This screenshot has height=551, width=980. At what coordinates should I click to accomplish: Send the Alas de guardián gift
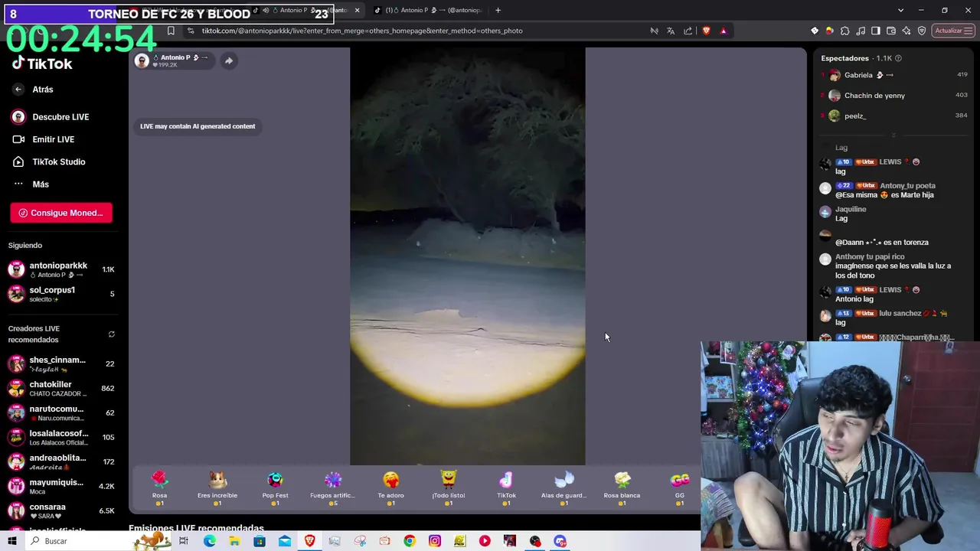click(564, 488)
